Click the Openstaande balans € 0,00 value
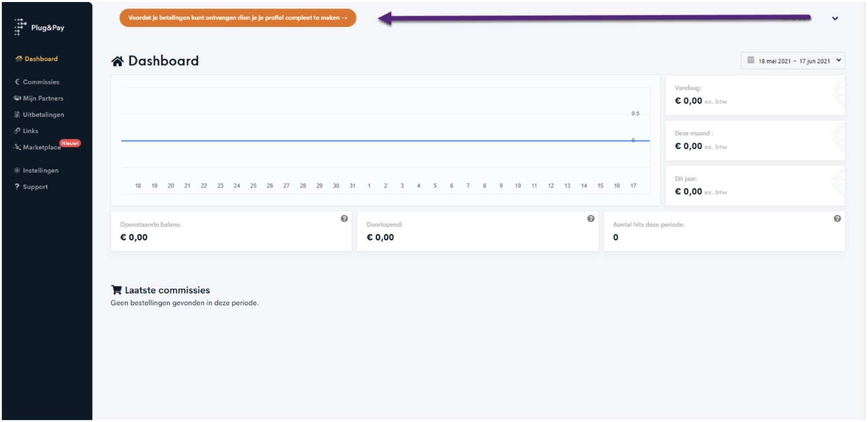 pos(134,237)
